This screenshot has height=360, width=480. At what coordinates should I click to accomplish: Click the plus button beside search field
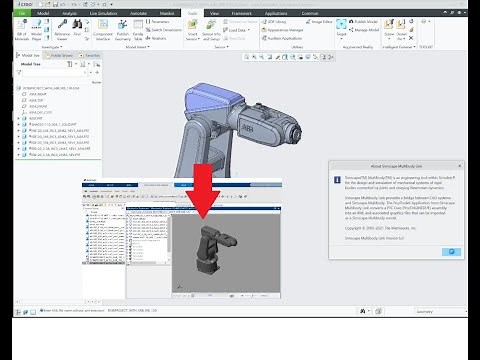pos(97,72)
